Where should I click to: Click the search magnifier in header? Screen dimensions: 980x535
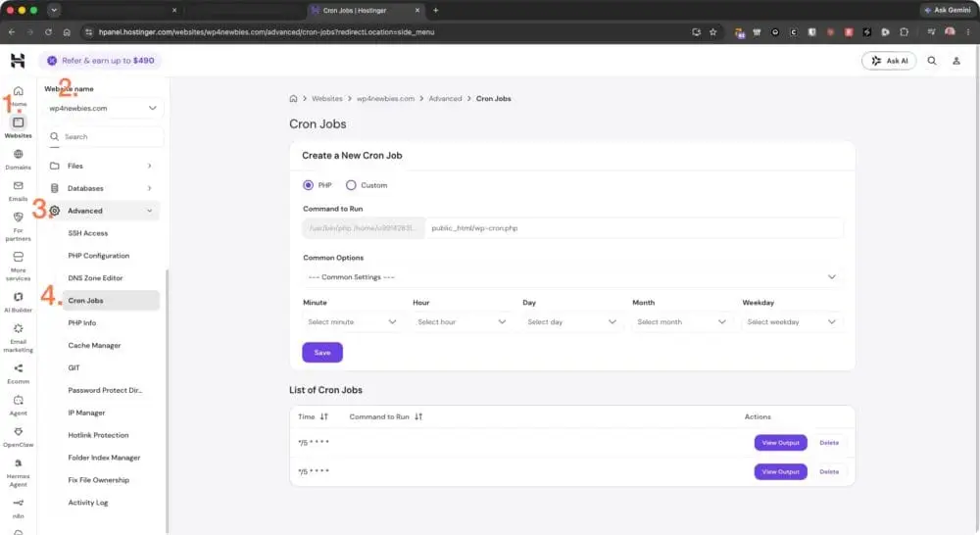coord(932,61)
